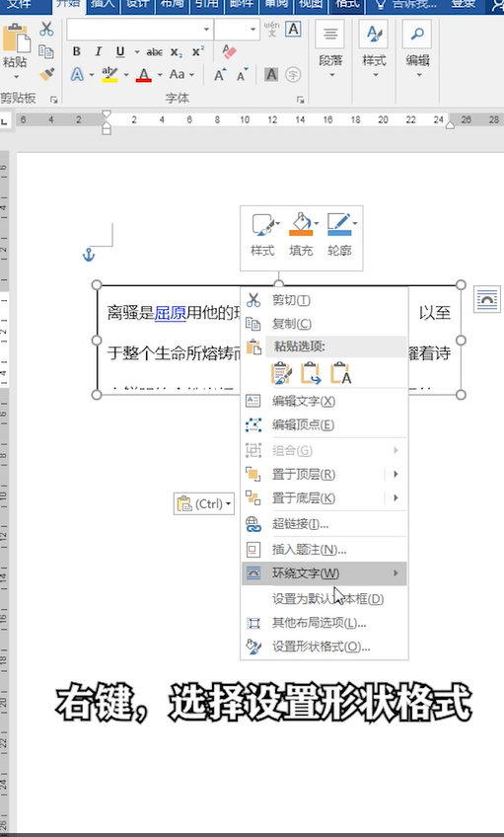
Task: Toggle strikethrough abc formatting
Action: click(x=154, y=52)
